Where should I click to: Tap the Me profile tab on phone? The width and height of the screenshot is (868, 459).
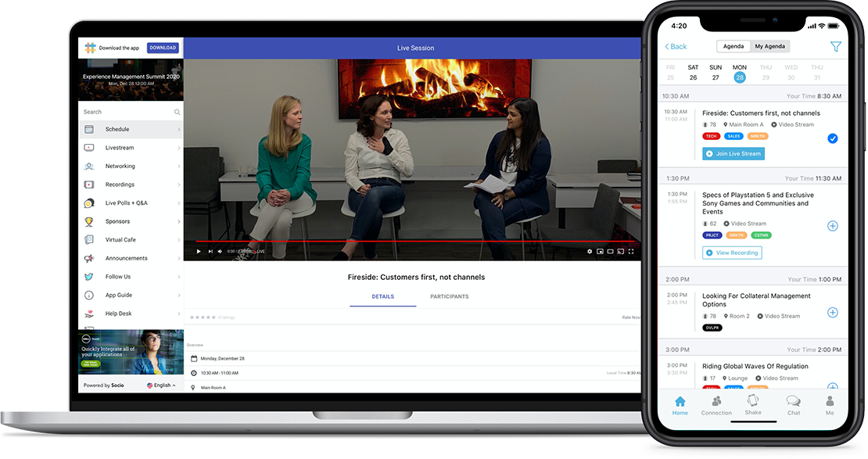830,406
